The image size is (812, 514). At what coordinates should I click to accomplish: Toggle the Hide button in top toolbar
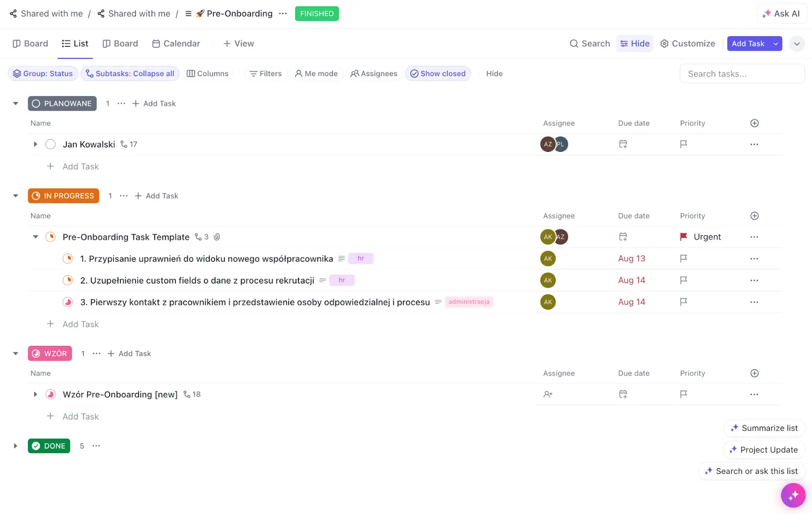pos(635,44)
